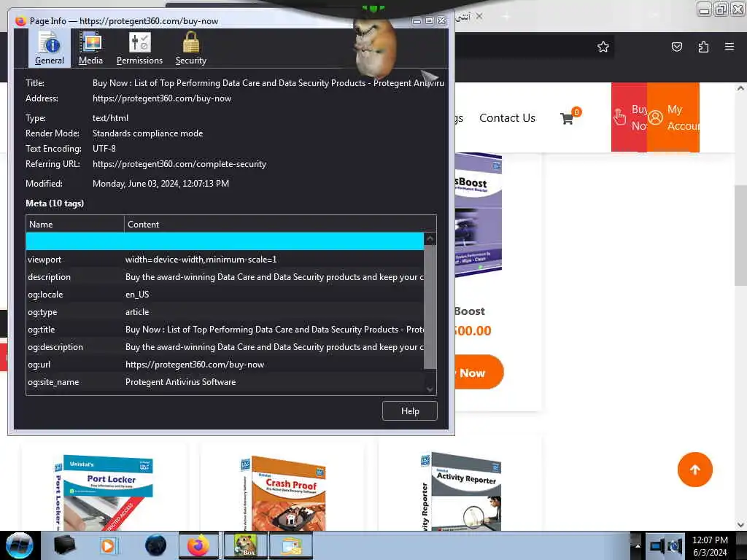Click the Meta table scroll down arrow

point(430,389)
